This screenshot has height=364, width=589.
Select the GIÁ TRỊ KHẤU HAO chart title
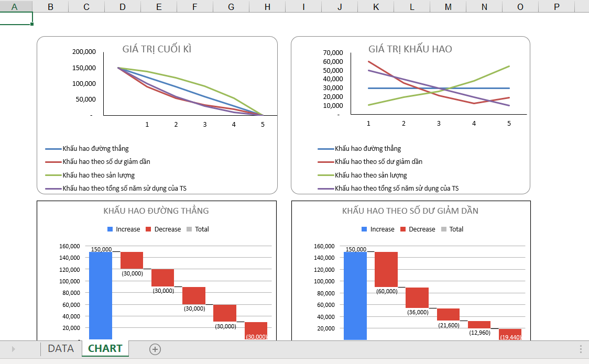(410, 49)
